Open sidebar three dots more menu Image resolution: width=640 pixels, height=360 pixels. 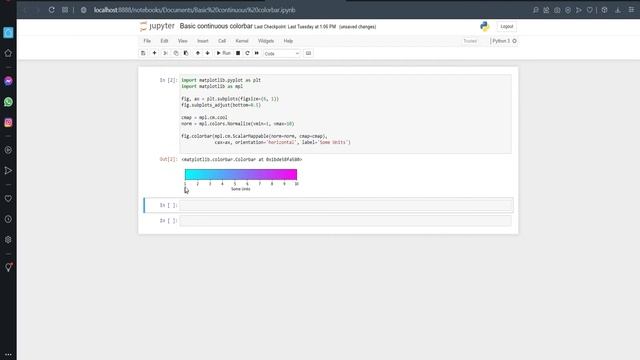tap(8, 354)
